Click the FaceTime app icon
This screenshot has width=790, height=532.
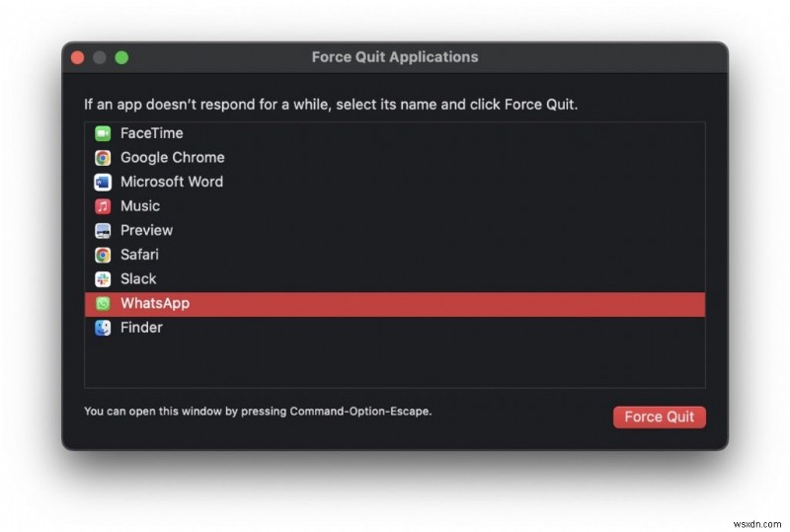[x=103, y=133]
